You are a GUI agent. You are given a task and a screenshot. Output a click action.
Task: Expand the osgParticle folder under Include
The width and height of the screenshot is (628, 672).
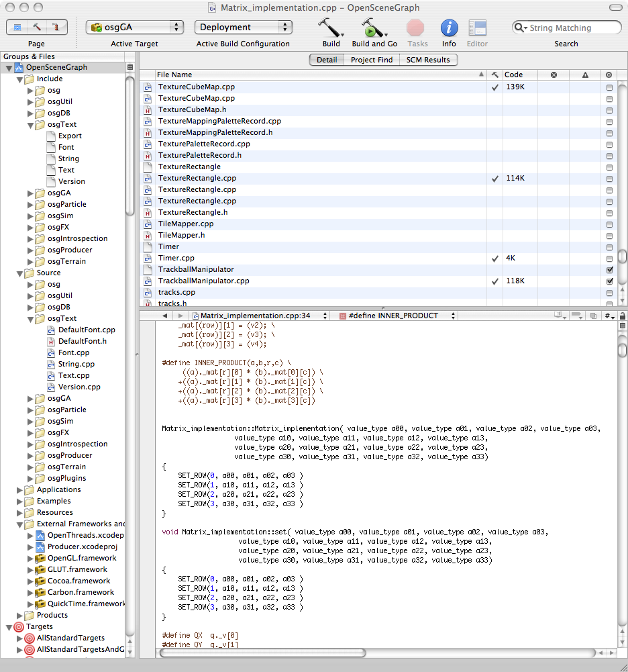30,204
